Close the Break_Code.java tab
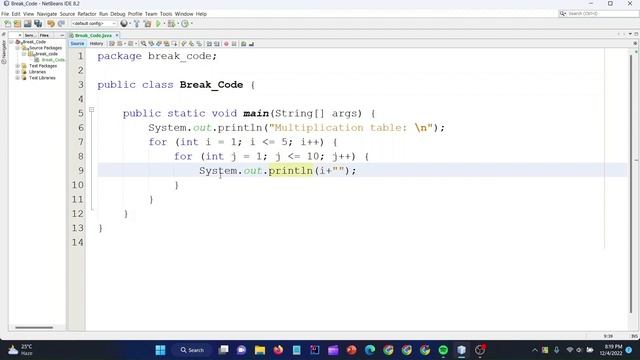640x360 pixels. pos(117,36)
